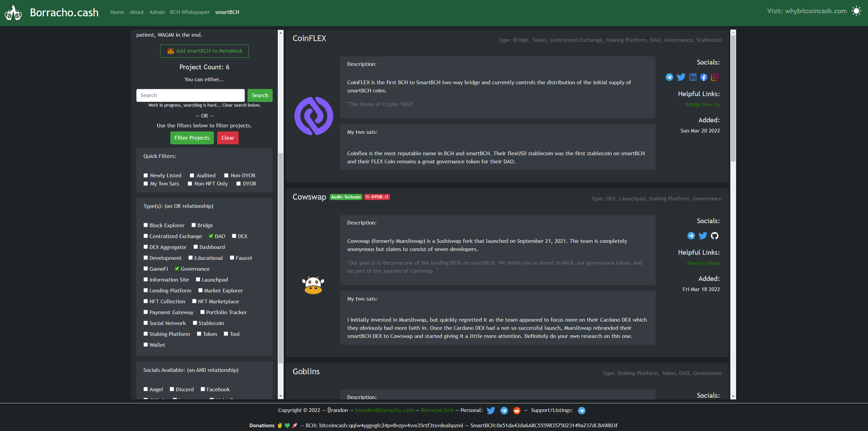The image size is (868, 431).
Task: Focus the project Search input field
Action: point(190,95)
